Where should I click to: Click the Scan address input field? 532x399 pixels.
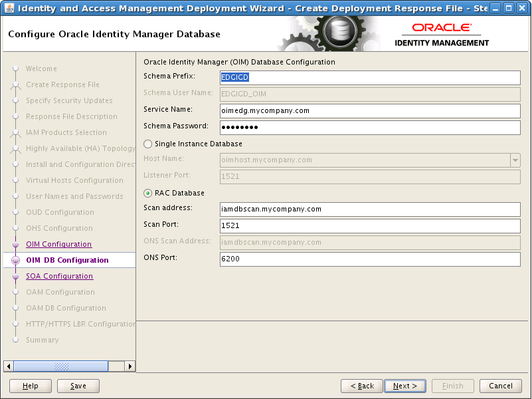(x=370, y=209)
